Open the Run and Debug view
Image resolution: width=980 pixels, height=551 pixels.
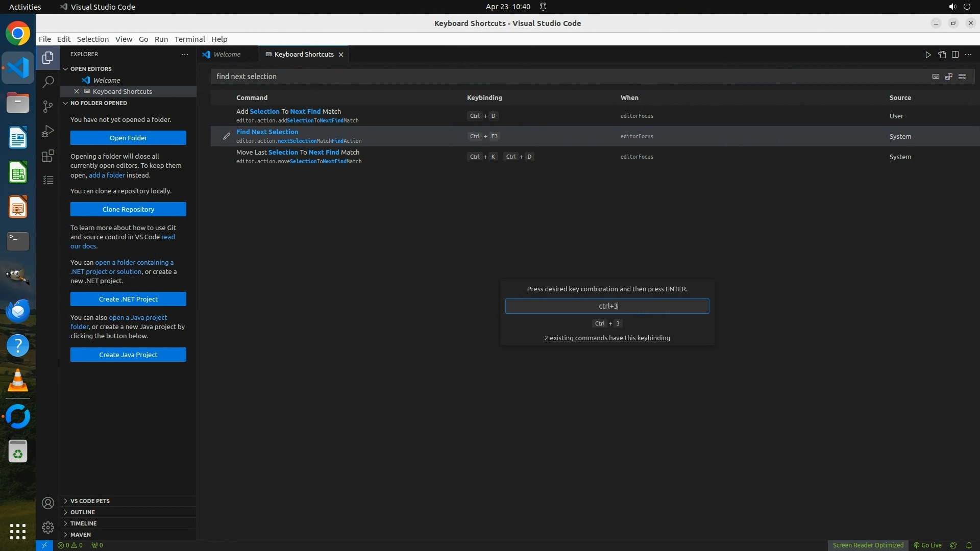[48, 131]
